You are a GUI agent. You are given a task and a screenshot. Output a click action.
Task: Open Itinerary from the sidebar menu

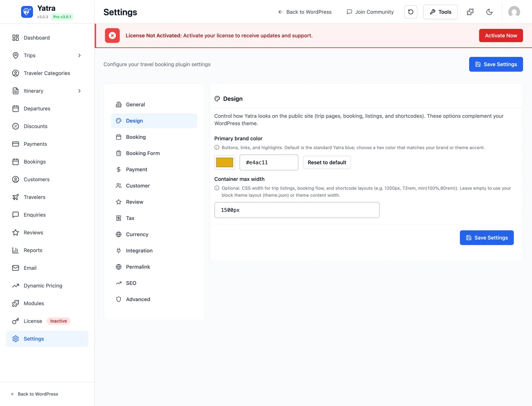tap(47, 91)
